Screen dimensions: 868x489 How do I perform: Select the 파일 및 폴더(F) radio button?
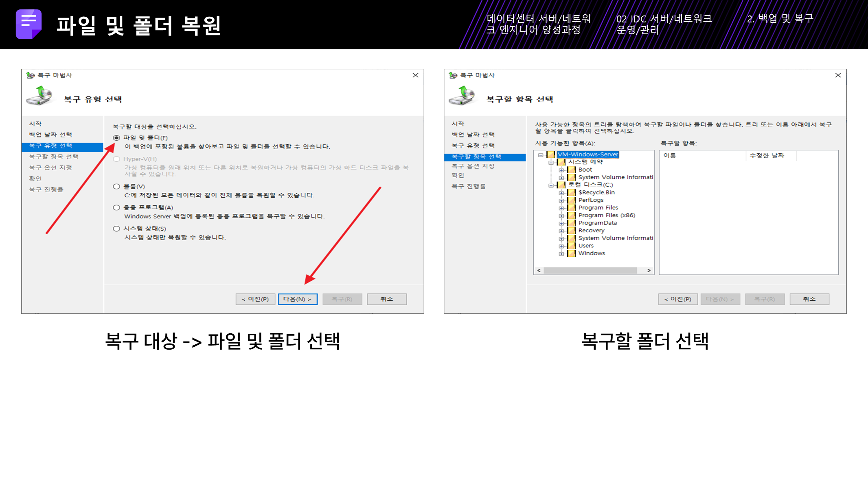point(116,138)
